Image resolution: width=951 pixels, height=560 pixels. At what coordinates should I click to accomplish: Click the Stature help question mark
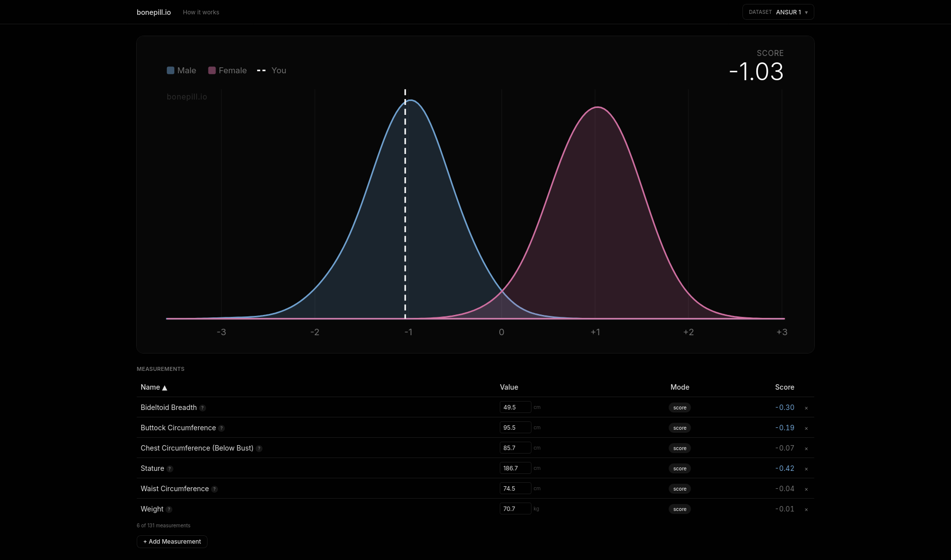click(x=170, y=469)
